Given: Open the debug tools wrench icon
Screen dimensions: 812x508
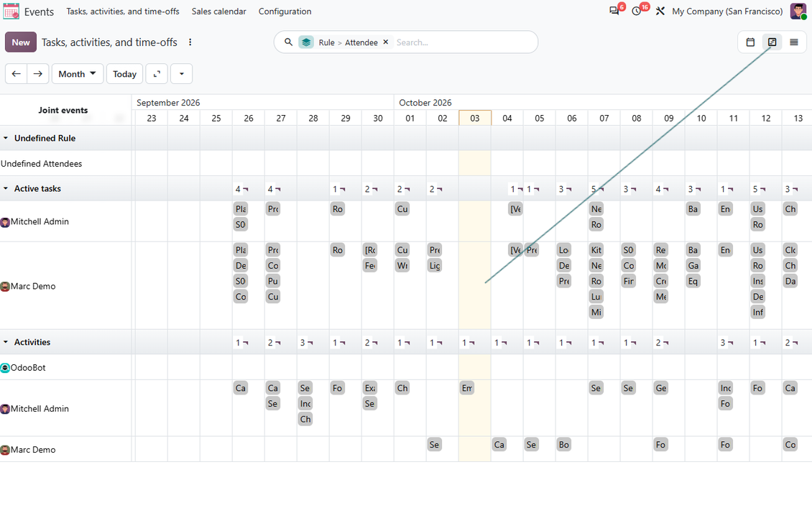Looking at the screenshot, I should click(660, 11).
